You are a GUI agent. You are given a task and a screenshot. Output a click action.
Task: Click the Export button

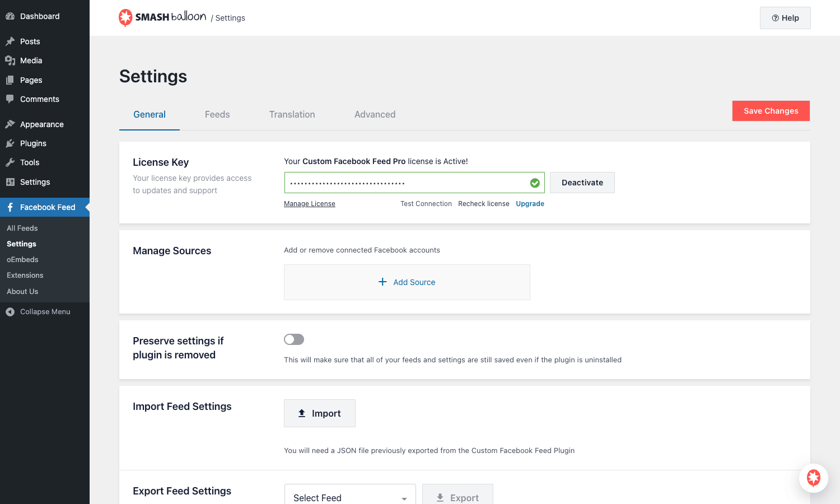tap(458, 494)
